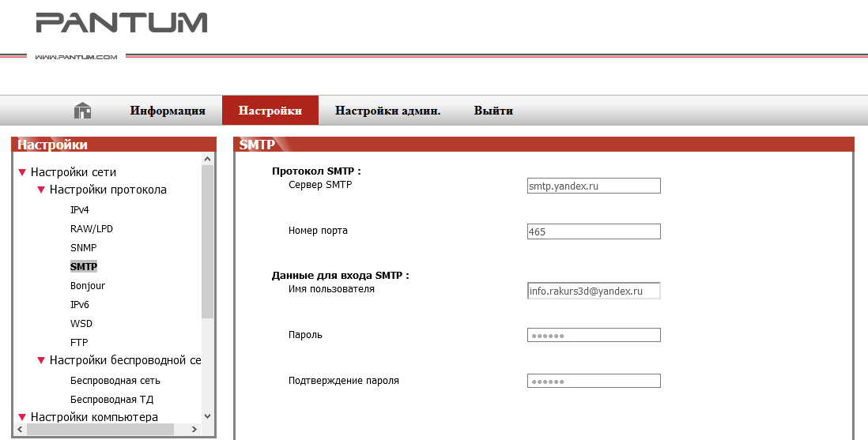This screenshot has width=868, height=440.
Task: Open the Беспроводная сеть page
Action: pos(115,381)
